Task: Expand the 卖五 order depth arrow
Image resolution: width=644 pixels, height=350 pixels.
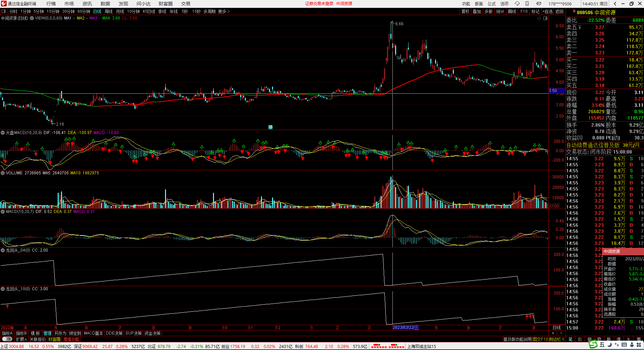Action: (x=580, y=27)
